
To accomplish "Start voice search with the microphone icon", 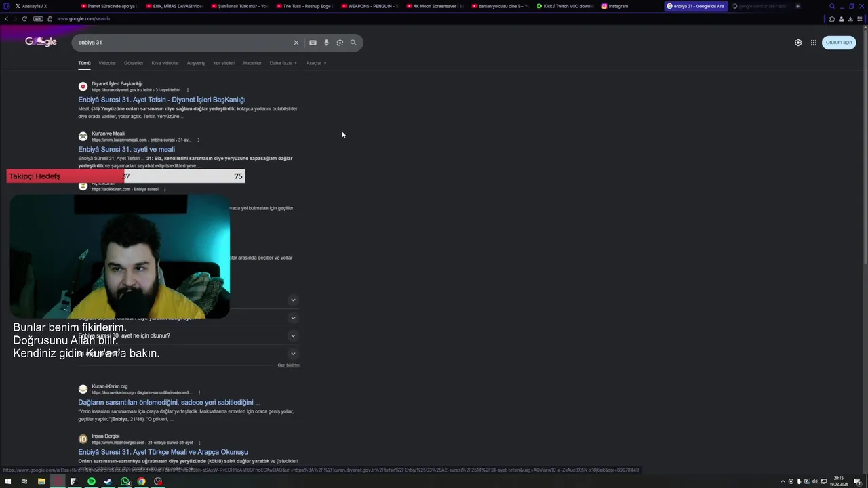I will coord(326,43).
